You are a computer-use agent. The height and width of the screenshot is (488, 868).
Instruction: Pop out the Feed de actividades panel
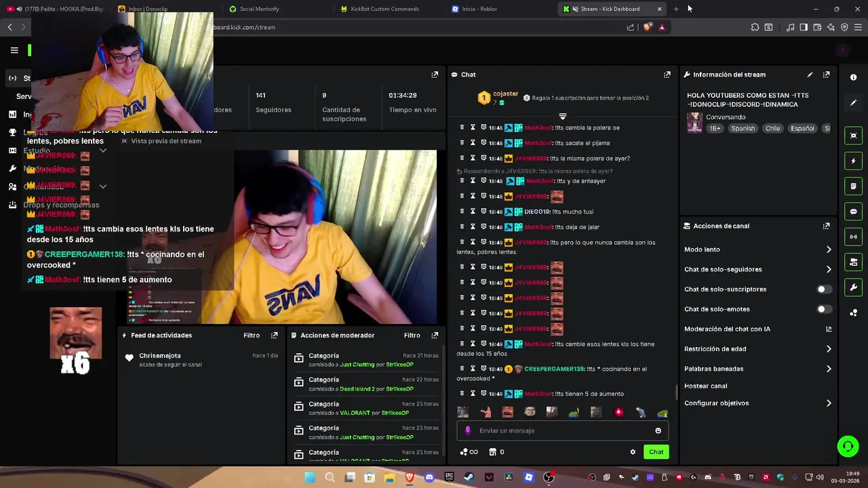[274, 335]
